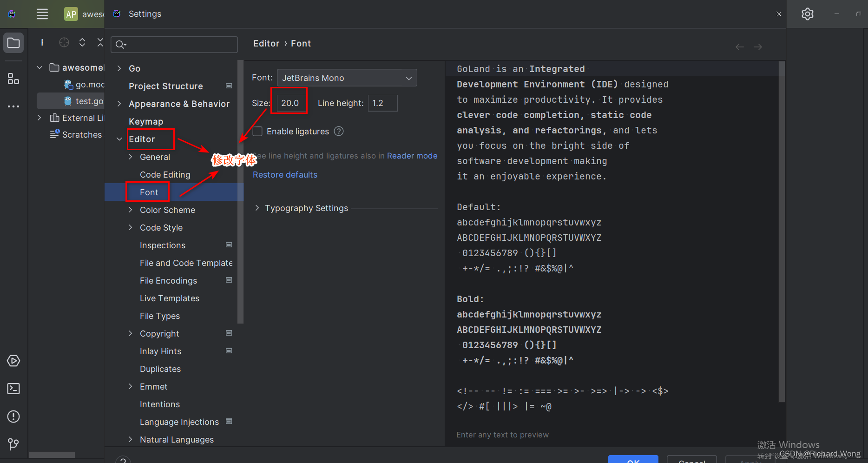Screen dimensions: 868x463
Task: Expand all in project tree toolbar
Action: tap(82, 43)
